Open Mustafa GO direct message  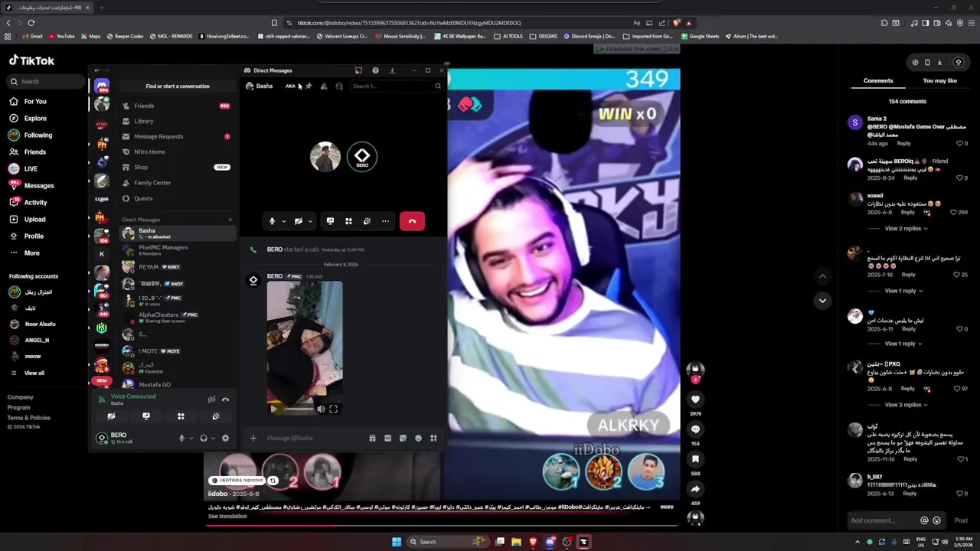point(177,384)
